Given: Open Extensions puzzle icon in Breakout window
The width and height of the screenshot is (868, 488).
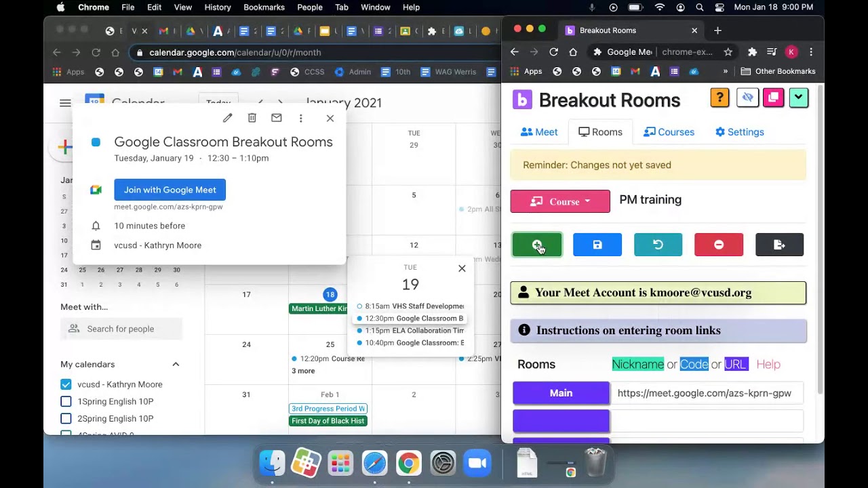Looking at the screenshot, I should point(752,52).
